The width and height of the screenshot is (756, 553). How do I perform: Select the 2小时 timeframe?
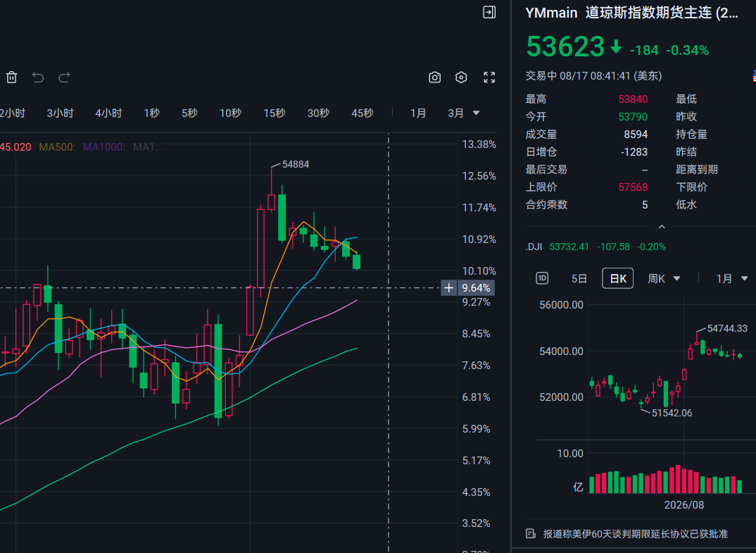point(13,113)
